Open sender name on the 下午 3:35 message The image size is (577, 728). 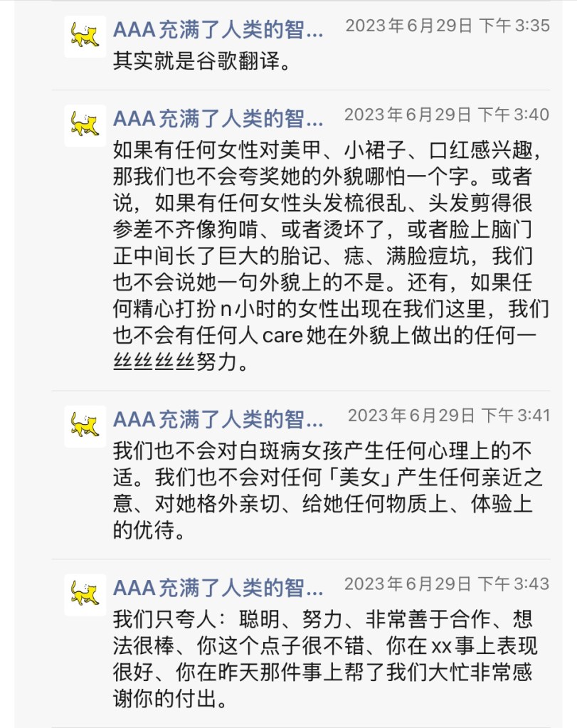[x=218, y=29]
